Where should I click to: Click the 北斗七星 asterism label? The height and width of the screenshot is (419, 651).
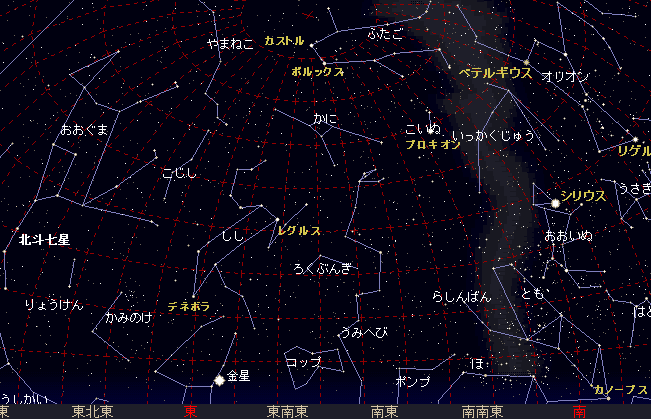coord(44,240)
